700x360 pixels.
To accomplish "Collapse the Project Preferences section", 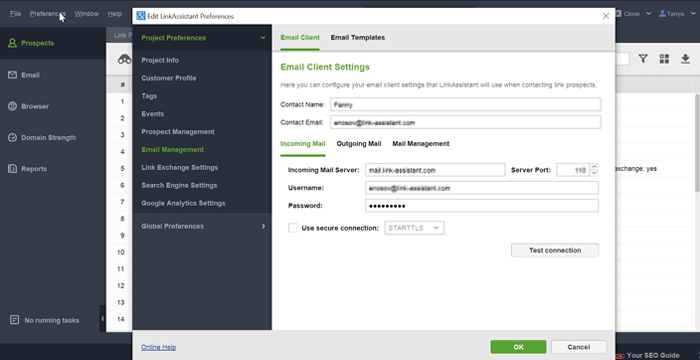I will click(x=263, y=38).
